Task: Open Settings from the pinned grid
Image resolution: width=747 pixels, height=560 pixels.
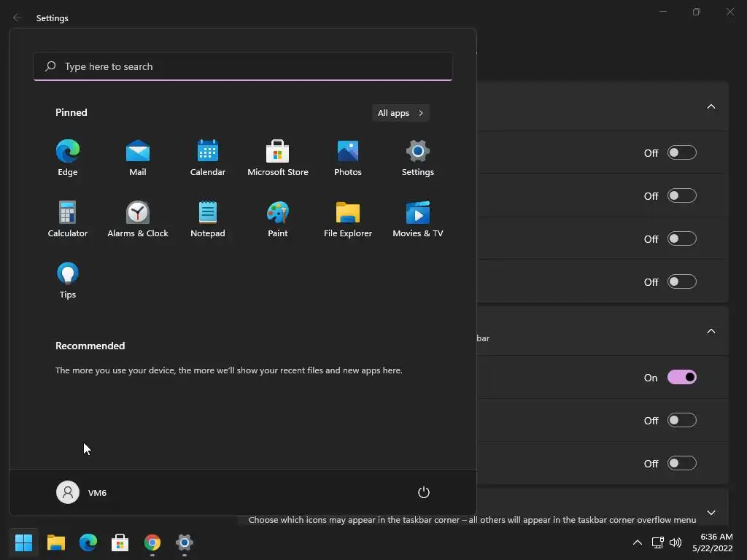Action: tap(418, 158)
